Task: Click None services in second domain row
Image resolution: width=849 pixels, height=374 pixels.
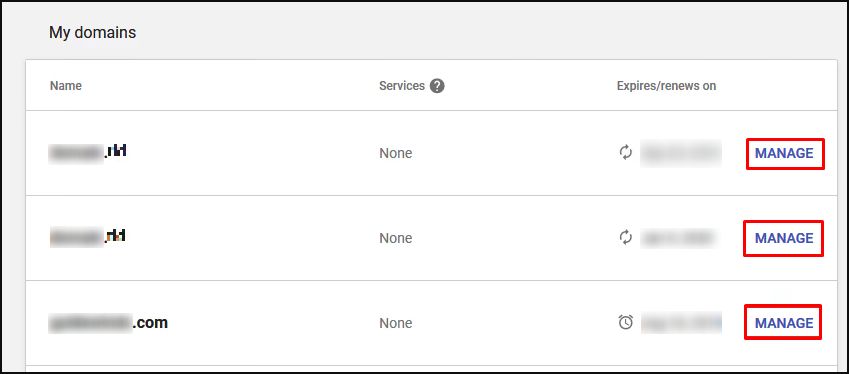Action: (396, 238)
